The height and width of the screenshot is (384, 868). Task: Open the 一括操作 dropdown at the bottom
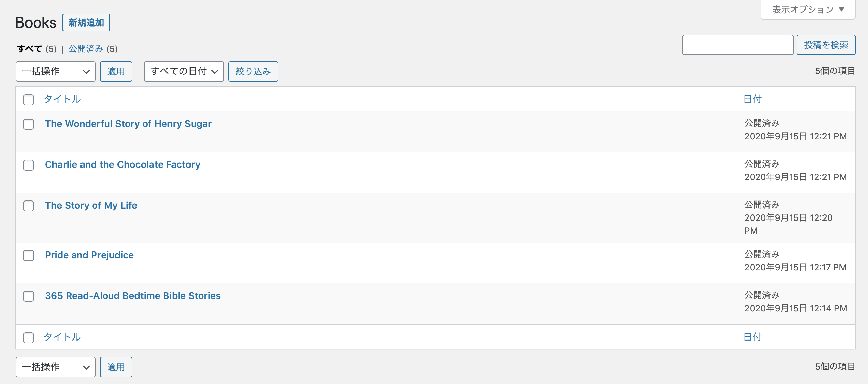tap(55, 367)
